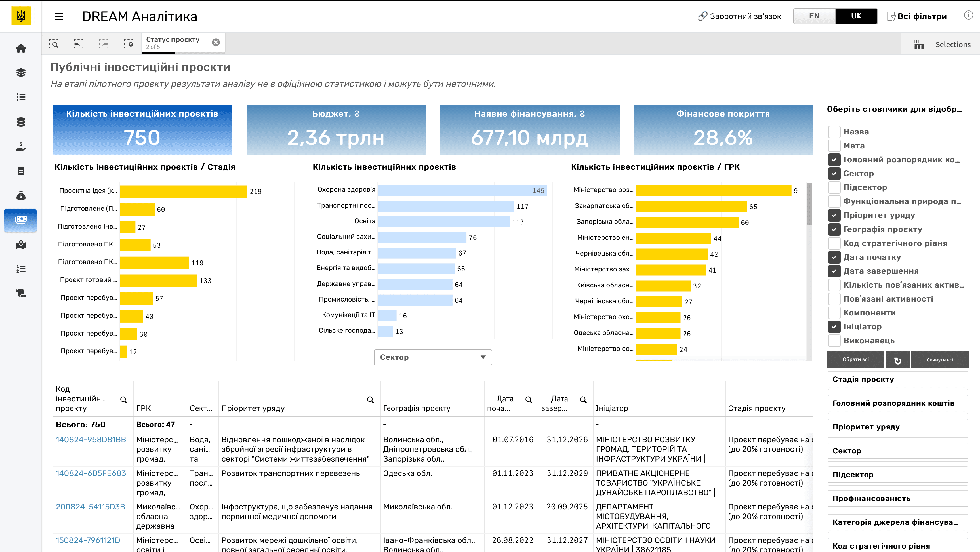The height and width of the screenshot is (552, 980).
Task: Enable the Мета column checkbox
Action: [x=834, y=145]
